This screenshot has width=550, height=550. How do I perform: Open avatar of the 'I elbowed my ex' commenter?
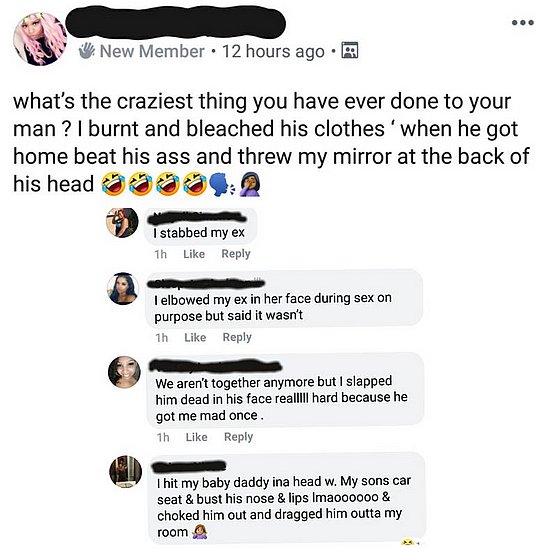tap(123, 289)
